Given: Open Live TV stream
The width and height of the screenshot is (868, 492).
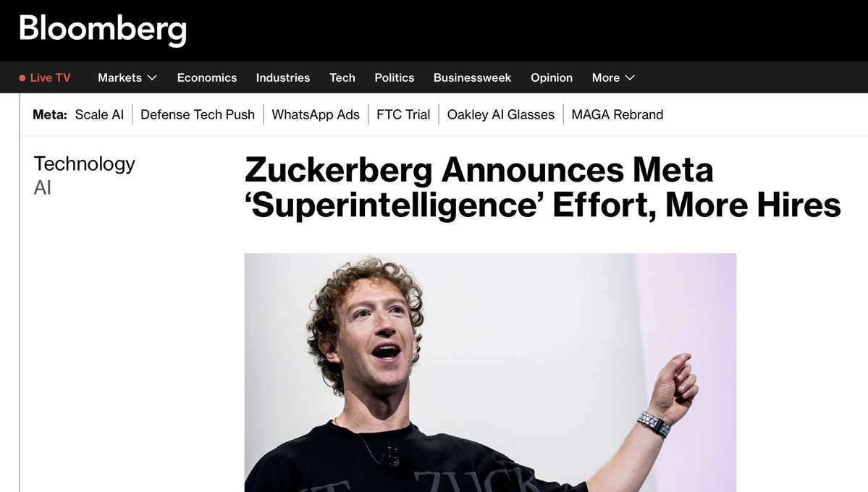Looking at the screenshot, I should (x=49, y=77).
